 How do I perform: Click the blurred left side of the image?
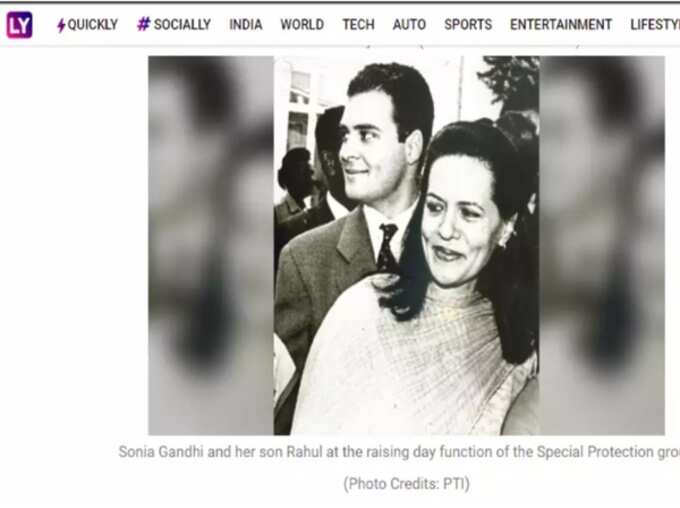click(x=211, y=246)
